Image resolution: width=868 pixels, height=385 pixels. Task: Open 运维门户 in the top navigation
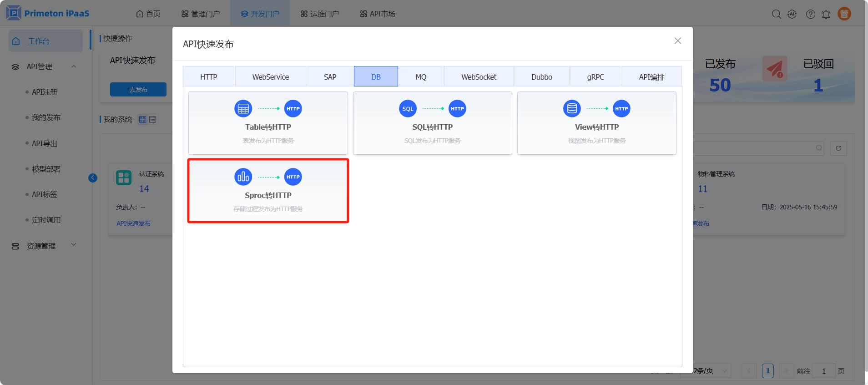[x=320, y=14]
